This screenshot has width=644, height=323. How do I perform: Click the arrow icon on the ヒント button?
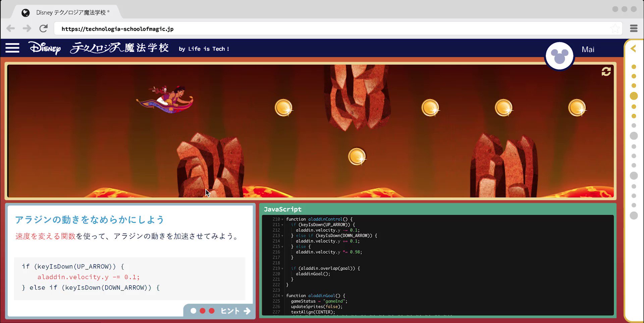(247, 311)
